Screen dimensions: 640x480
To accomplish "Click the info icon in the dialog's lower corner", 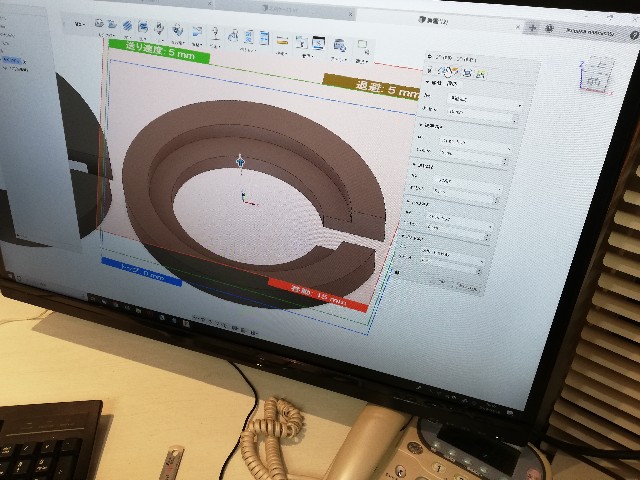I will [397, 272].
